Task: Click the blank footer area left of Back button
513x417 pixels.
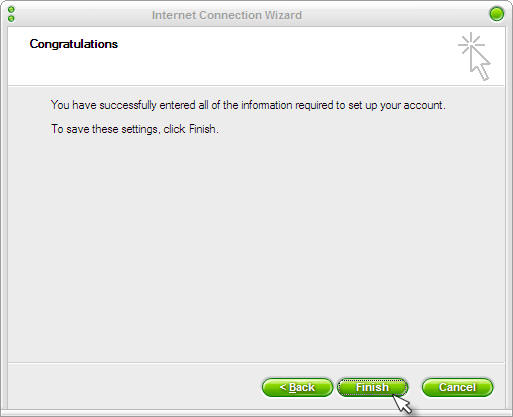Action: tap(133, 387)
